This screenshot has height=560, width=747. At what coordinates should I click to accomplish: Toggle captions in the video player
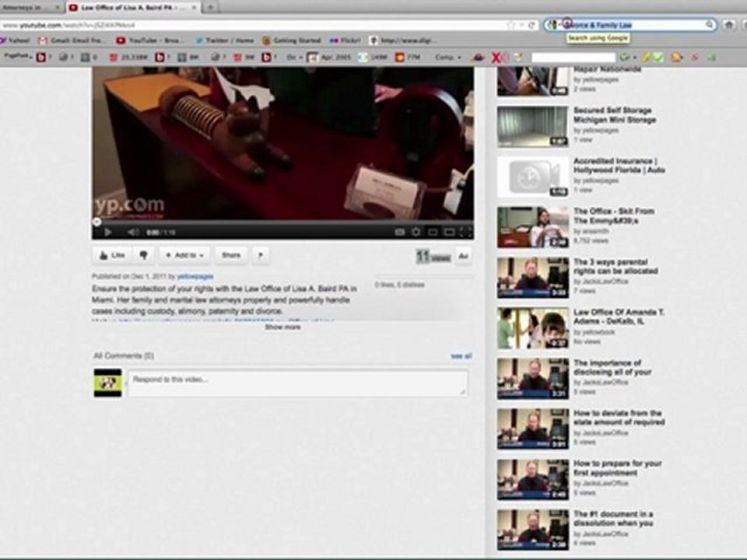click(400, 232)
